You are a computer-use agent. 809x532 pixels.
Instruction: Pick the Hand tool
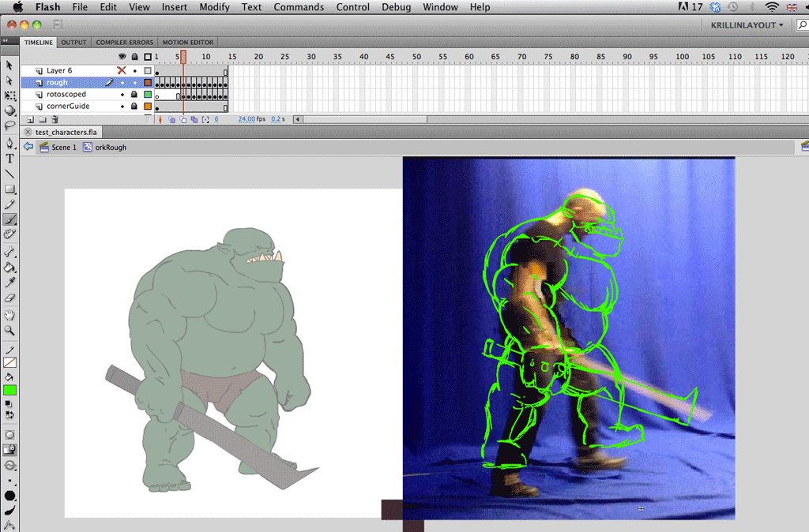(9, 315)
